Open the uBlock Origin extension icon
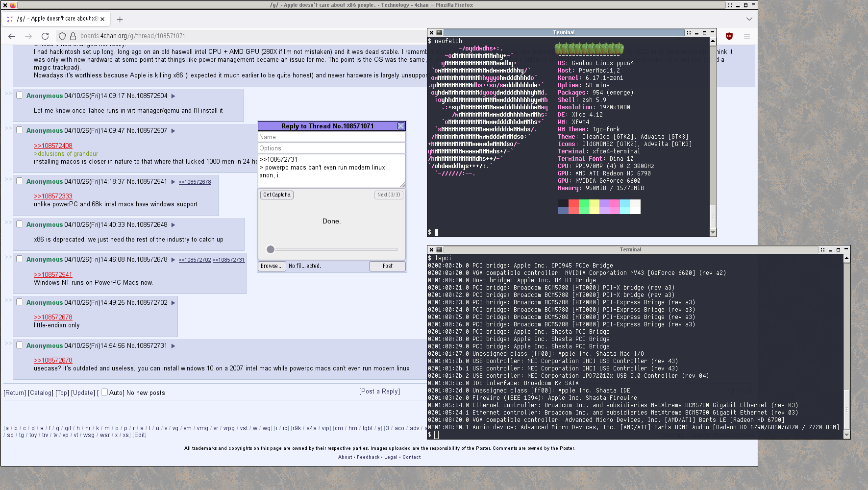Viewport: 868px width, 490px height. tap(729, 36)
